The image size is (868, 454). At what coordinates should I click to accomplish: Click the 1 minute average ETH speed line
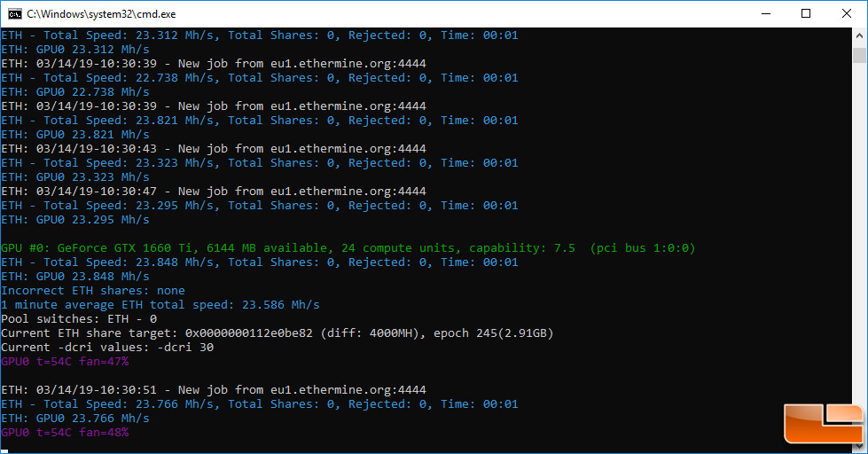pos(160,305)
